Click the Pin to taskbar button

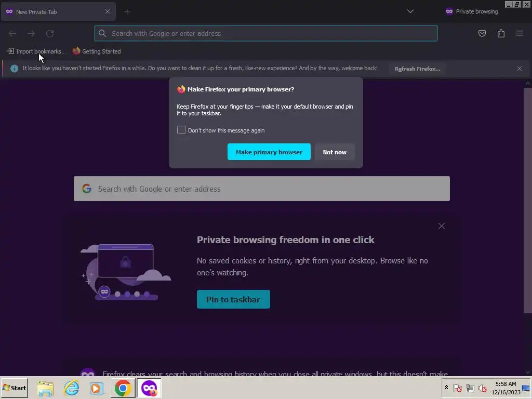point(233,299)
